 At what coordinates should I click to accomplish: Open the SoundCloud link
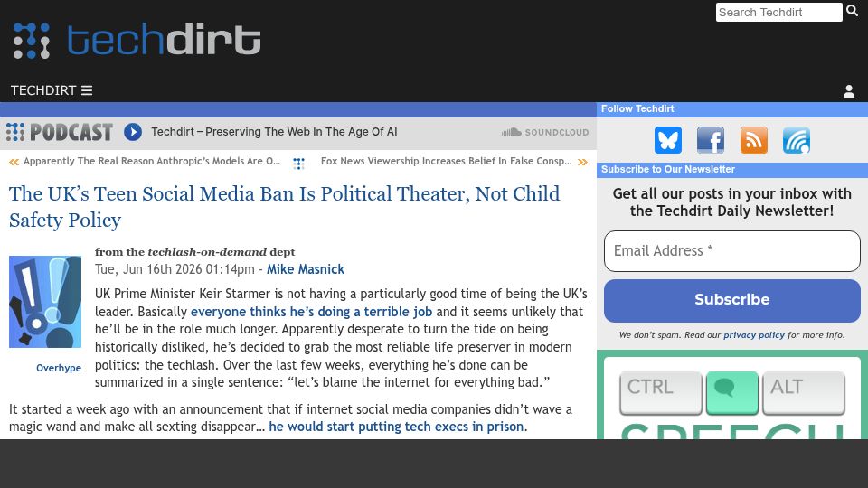(x=544, y=132)
